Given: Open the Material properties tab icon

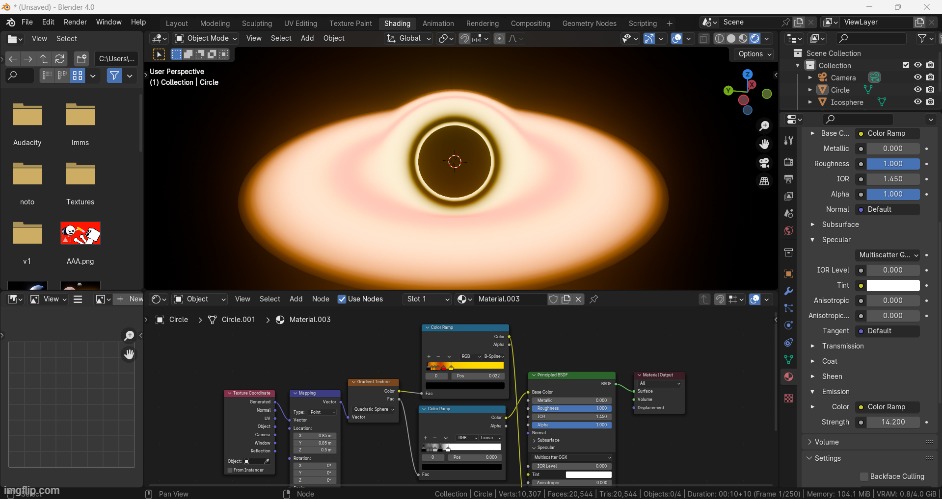Looking at the screenshot, I should point(789,377).
